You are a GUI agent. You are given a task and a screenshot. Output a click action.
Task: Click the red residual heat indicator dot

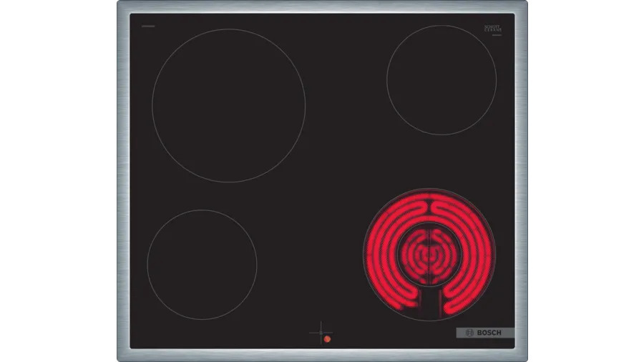pyautogui.click(x=327, y=339)
